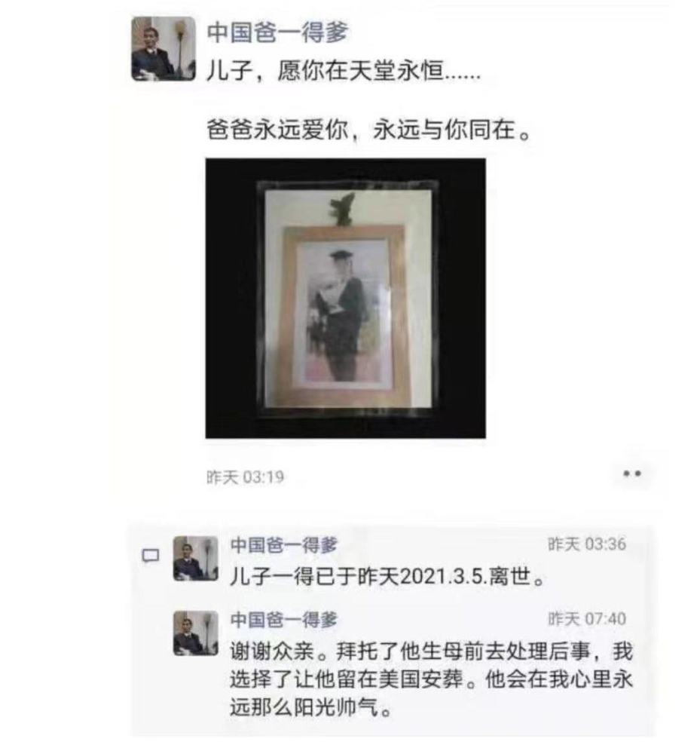
Task: Open the 中国爸一得爹 profile from the post header
Action: point(277,32)
